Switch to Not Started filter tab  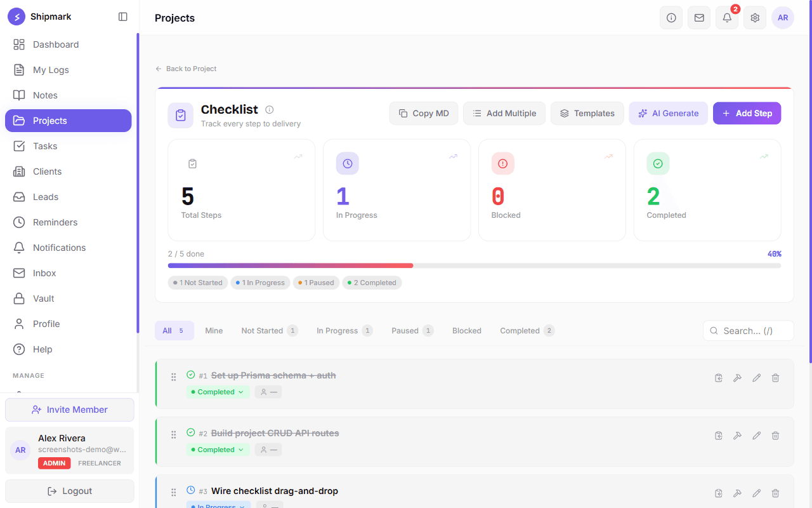270,330
